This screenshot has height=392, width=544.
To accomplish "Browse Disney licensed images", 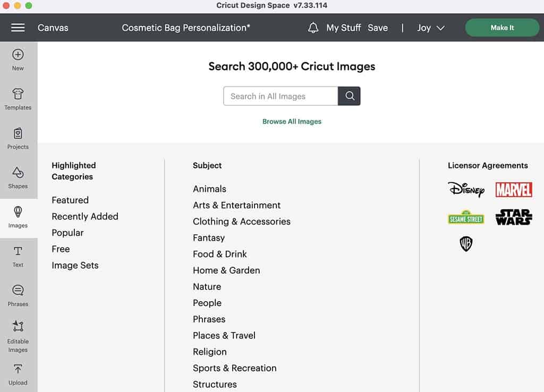I will click(466, 190).
